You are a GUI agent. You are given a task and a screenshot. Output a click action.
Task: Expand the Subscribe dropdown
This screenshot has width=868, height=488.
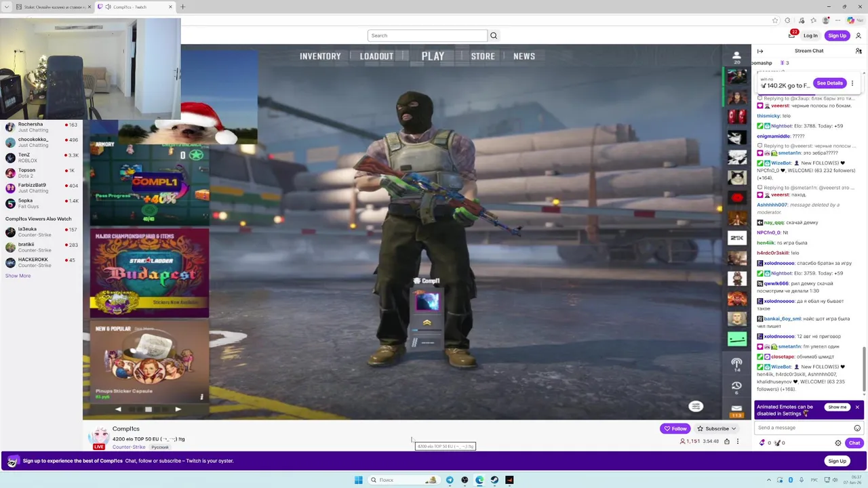click(x=733, y=428)
